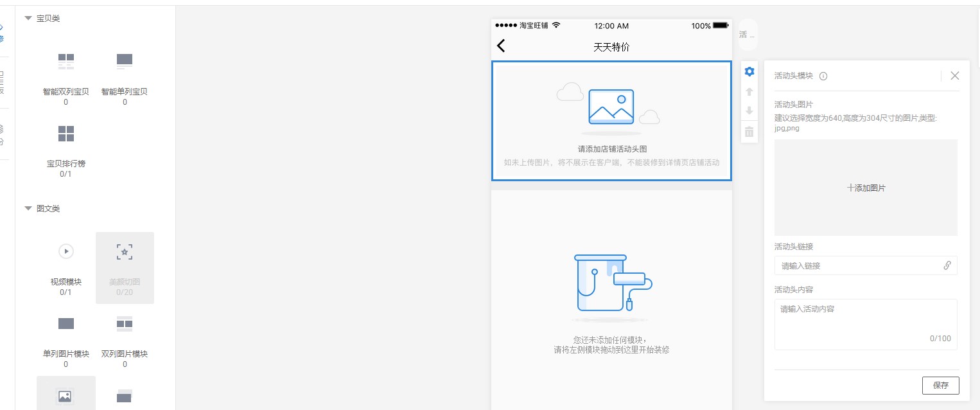Delete the module using the trash icon
The image size is (980, 410).
pyautogui.click(x=749, y=132)
